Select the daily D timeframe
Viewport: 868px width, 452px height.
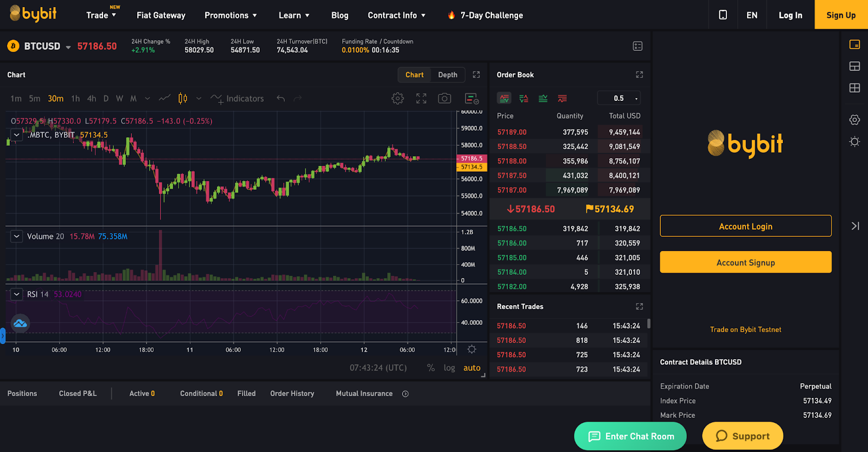pos(106,99)
